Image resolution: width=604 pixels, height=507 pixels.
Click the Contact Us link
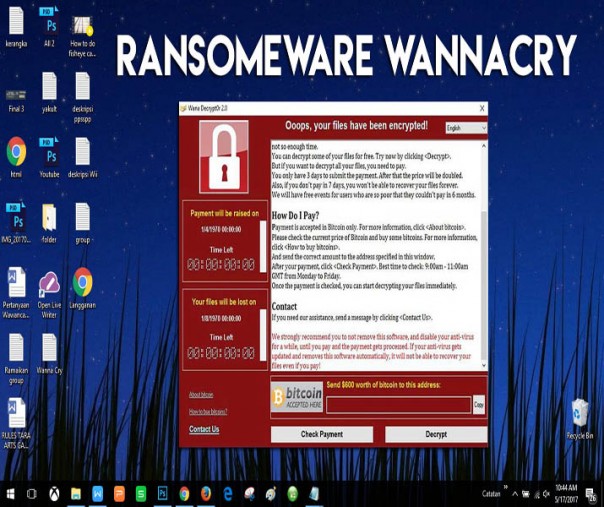point(204,429)
